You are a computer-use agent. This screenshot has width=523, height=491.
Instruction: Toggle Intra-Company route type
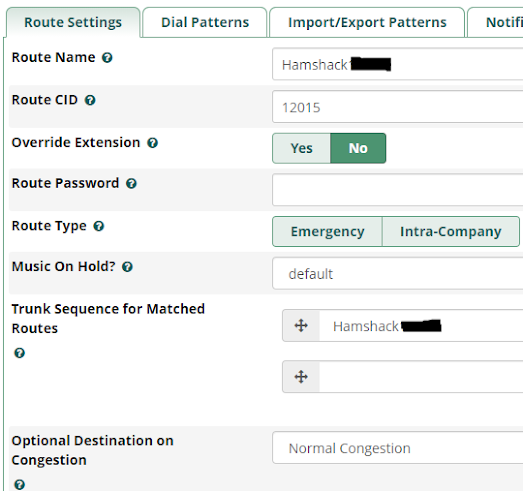pyautogui.click(x=451, y=231)
